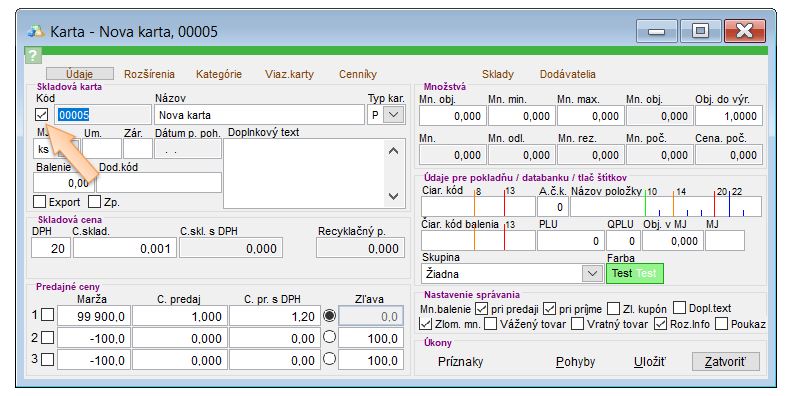Select the radio button for price row 2
797x396 pixels.
[329, 337]
